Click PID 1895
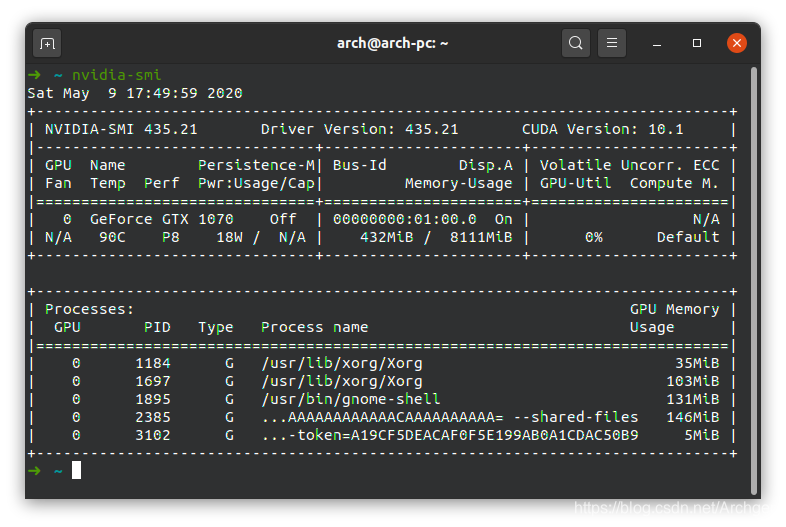 pyautogui.click(x=152, y=400)
